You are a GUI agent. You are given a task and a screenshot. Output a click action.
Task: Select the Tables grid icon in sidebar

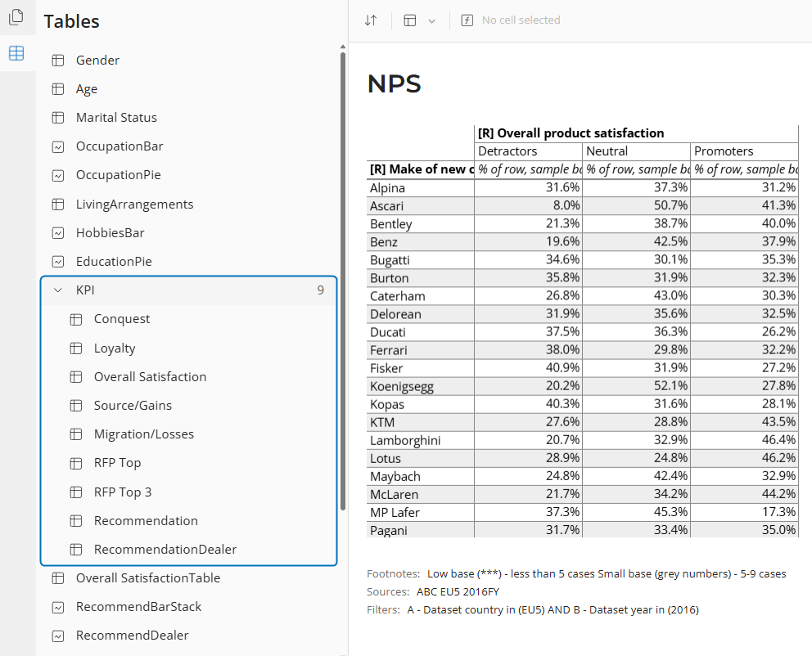[16, 54]
